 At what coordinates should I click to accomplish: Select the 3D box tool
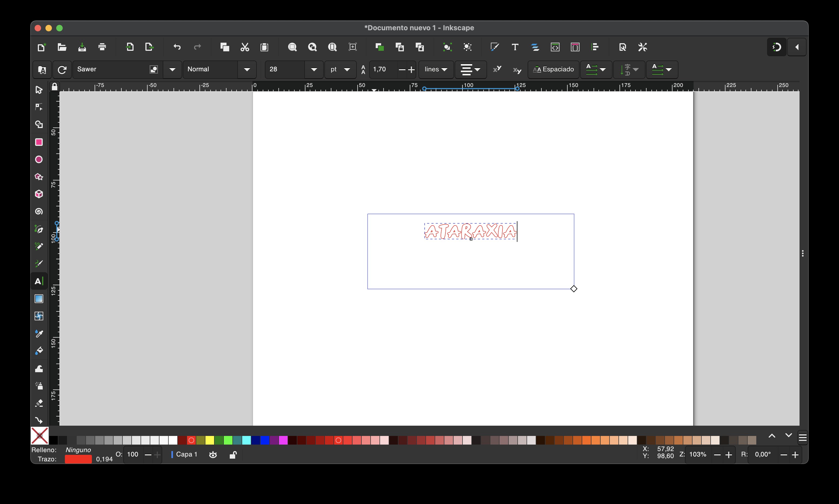point(39,194)
